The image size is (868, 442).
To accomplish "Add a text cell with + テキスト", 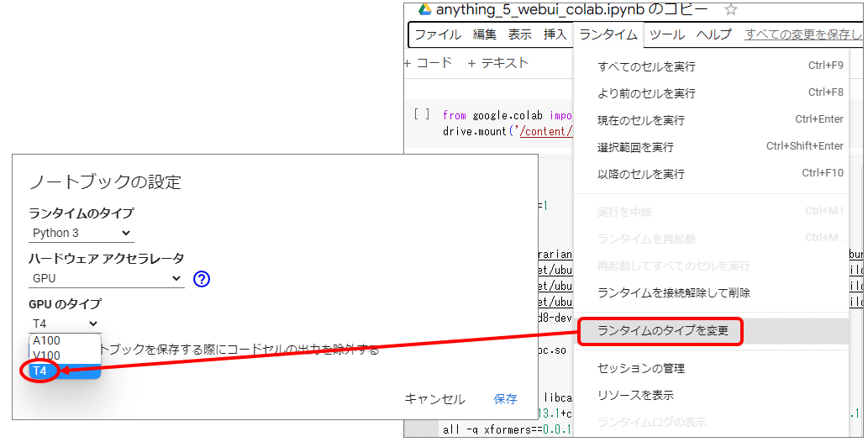I will click(497, 63).
